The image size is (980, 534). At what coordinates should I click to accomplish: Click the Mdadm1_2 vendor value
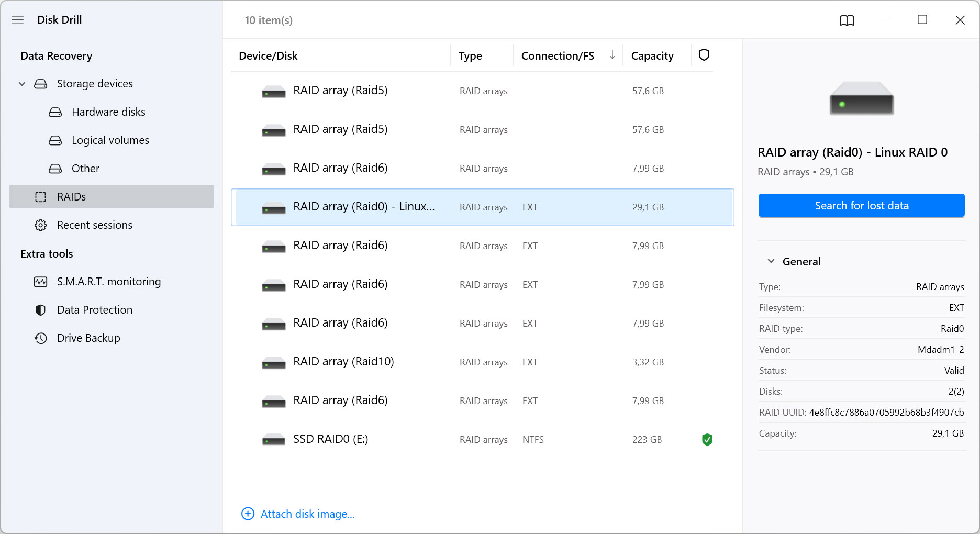[x=941, y=350]
